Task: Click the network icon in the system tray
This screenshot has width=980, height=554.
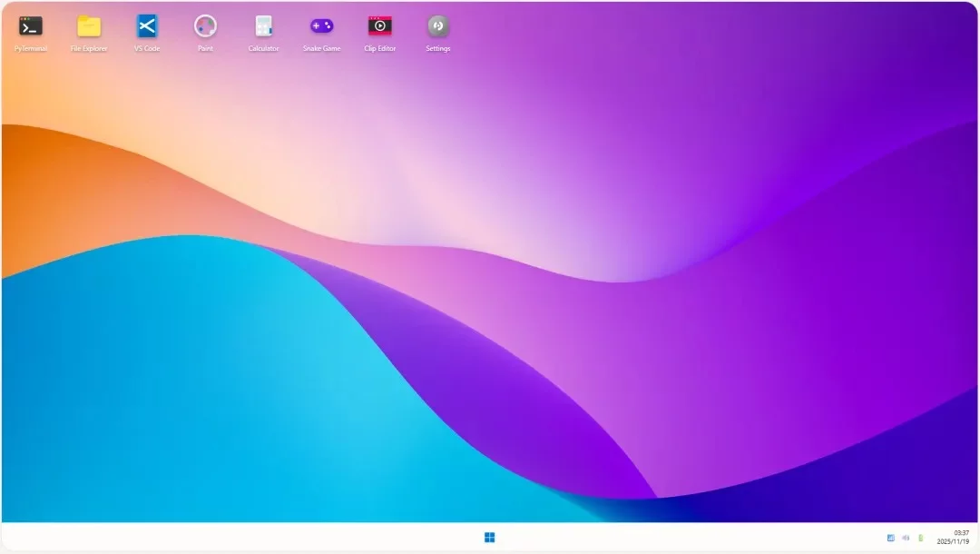Action: (890, 537)
